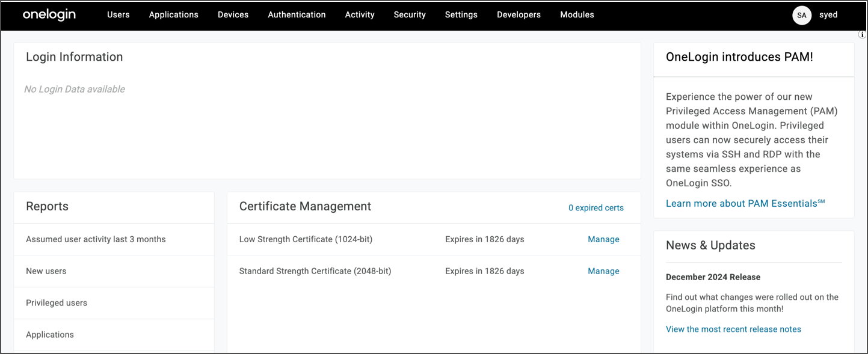This screenshot has height=354, width=868.
Task: Open Learn more about PAM Essentials
Action: pos(745,204)
